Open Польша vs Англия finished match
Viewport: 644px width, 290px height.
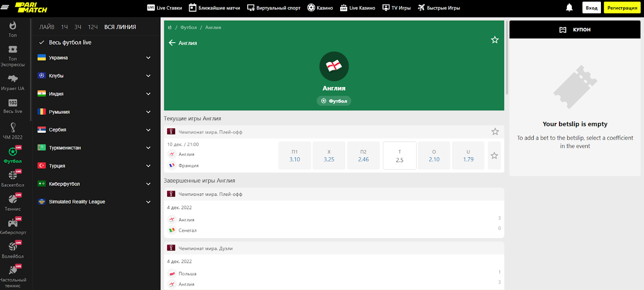(x=334, y=273)
